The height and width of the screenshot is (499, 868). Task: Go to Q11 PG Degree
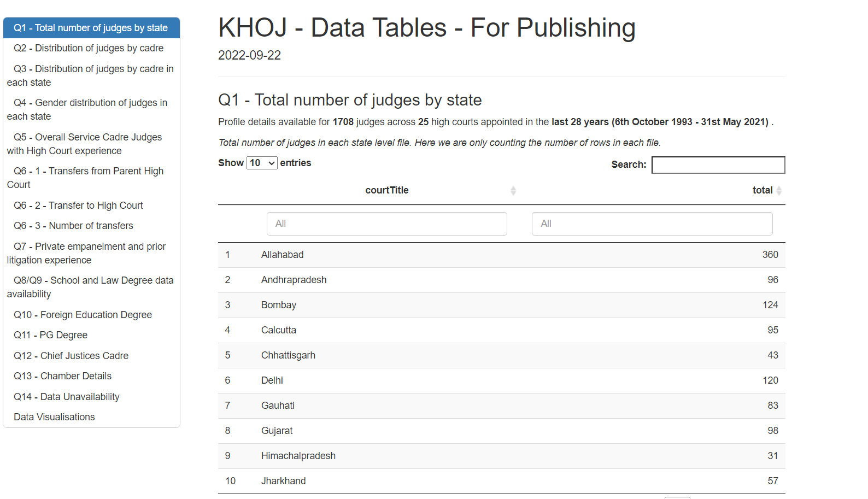pyautogui.click(x=50, y=335)
